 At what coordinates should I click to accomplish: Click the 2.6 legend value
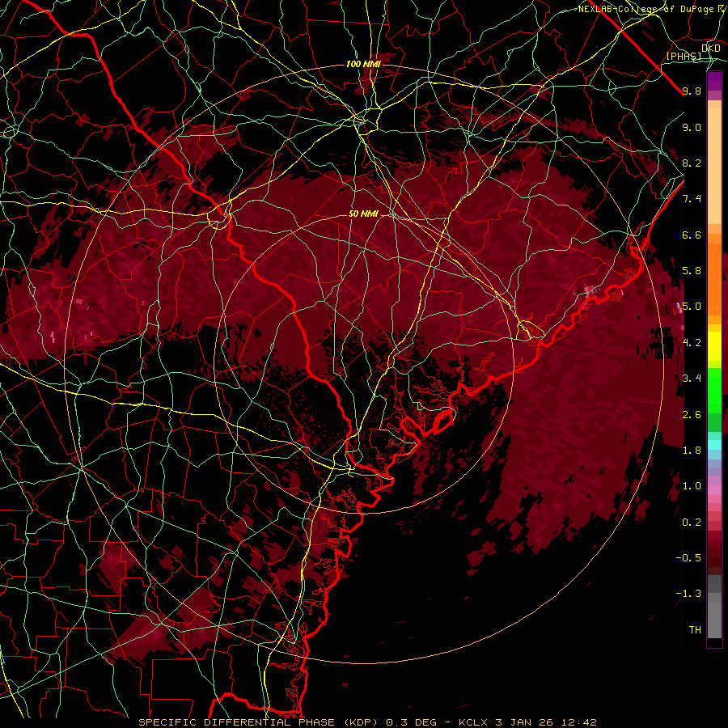click(692, 415)
